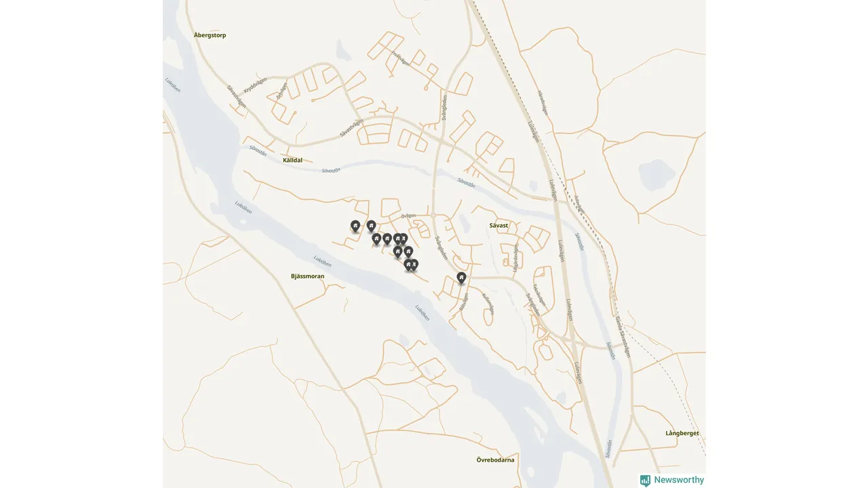Click the house marker below the overlapping middle-row pair
868x488 pixels.
[x=398, y=251]
